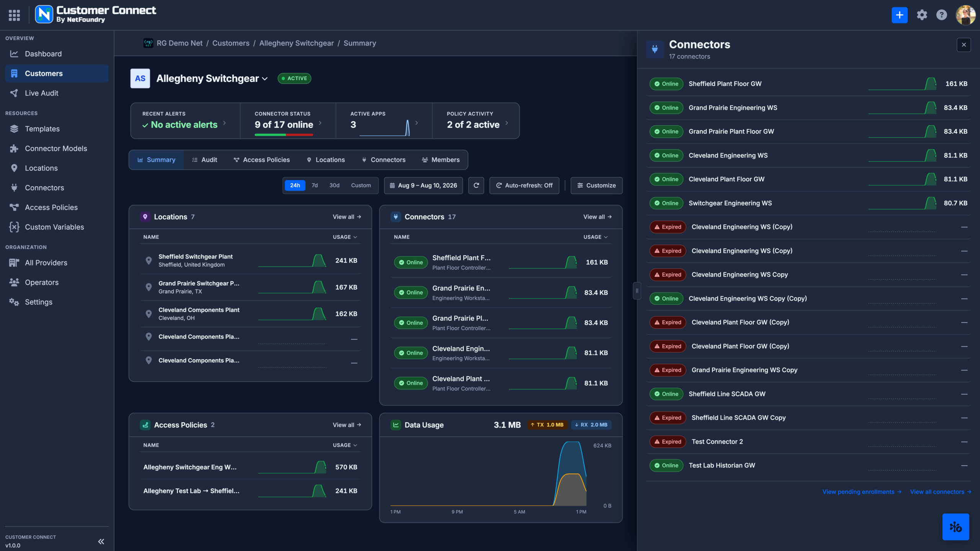Sort Access Policies card by Usage
980x551 pixels.
tap(345, 445)
